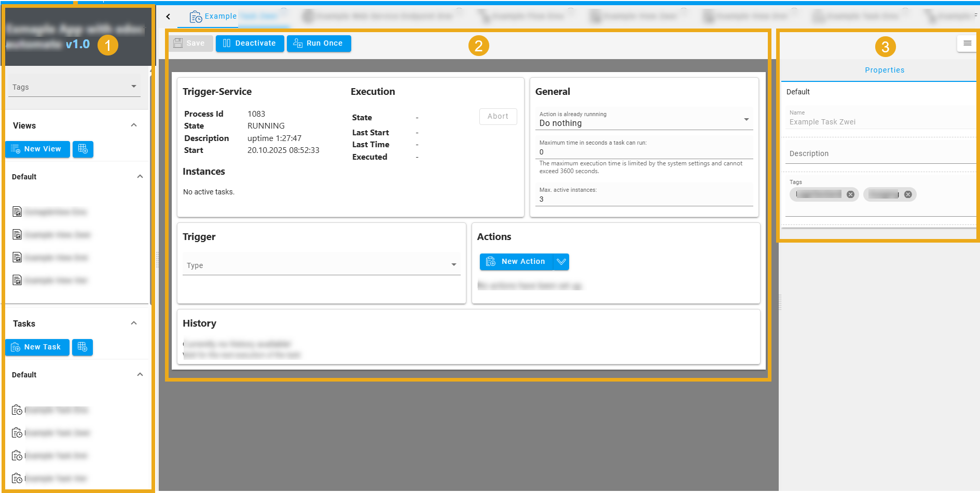
Task: Open the hamburger menu in Properties panel
Action: pos(967,44)
